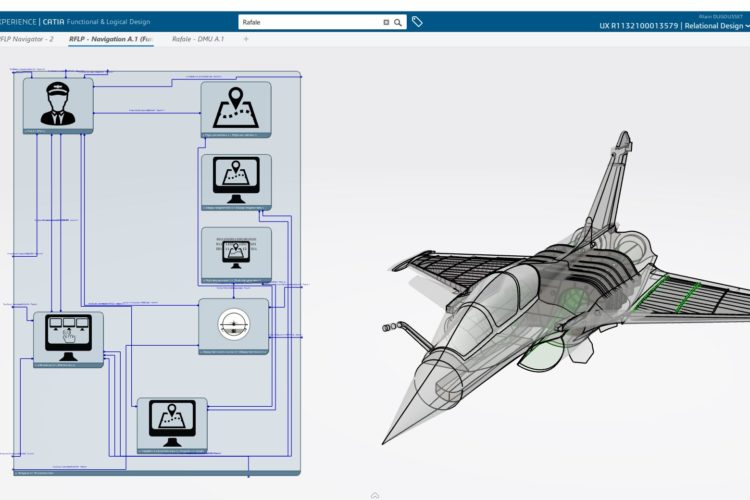
Task: Select the small monitor data block
Action: [x=236, y=255]
